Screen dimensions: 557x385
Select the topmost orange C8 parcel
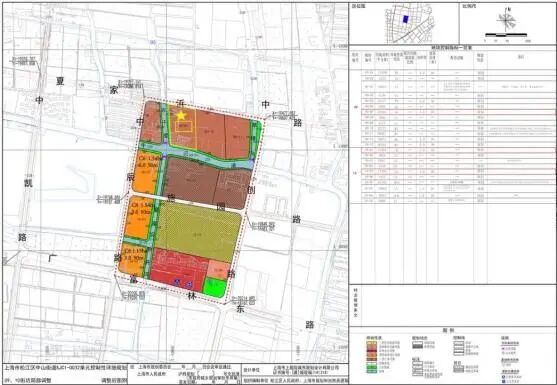(x=145, y=173)
